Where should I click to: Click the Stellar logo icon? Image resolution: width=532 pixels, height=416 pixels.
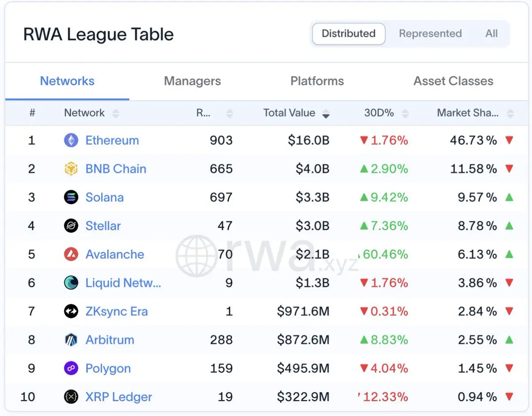(x=71, y=226)
